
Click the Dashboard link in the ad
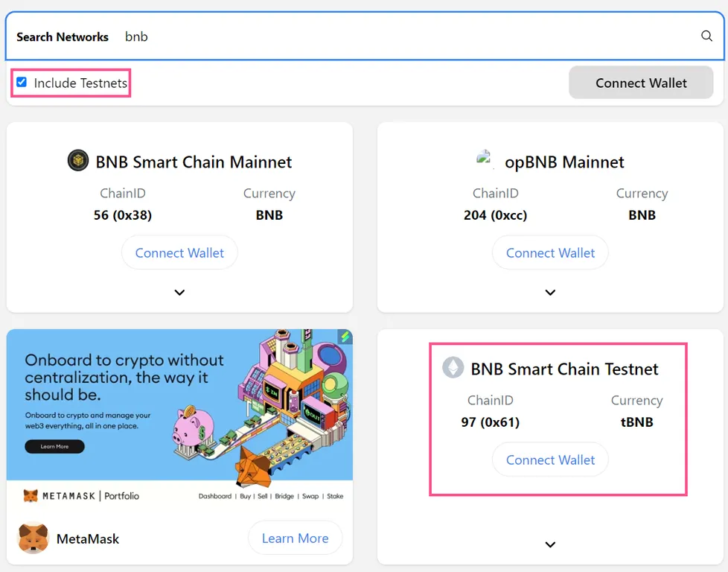(215, 496)
